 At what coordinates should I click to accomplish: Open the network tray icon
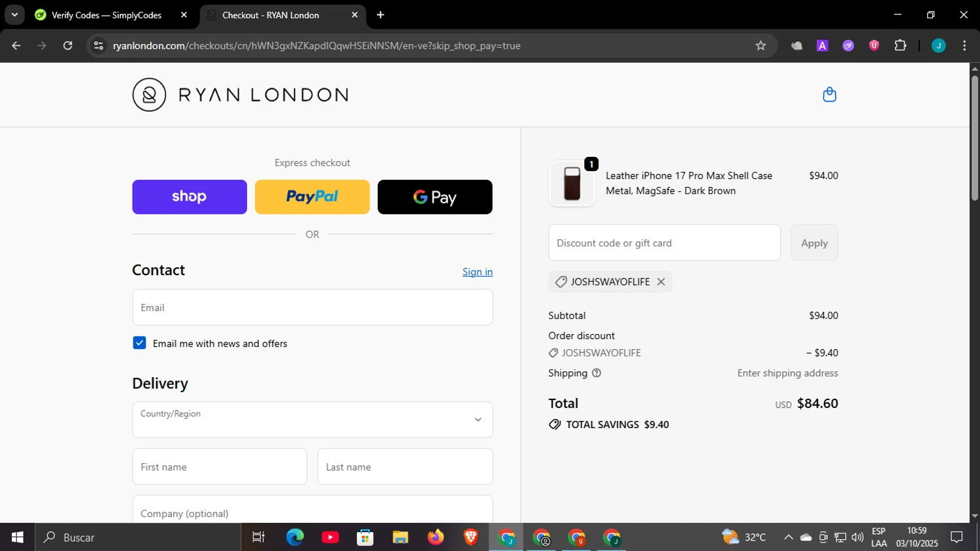coord(840,537)
